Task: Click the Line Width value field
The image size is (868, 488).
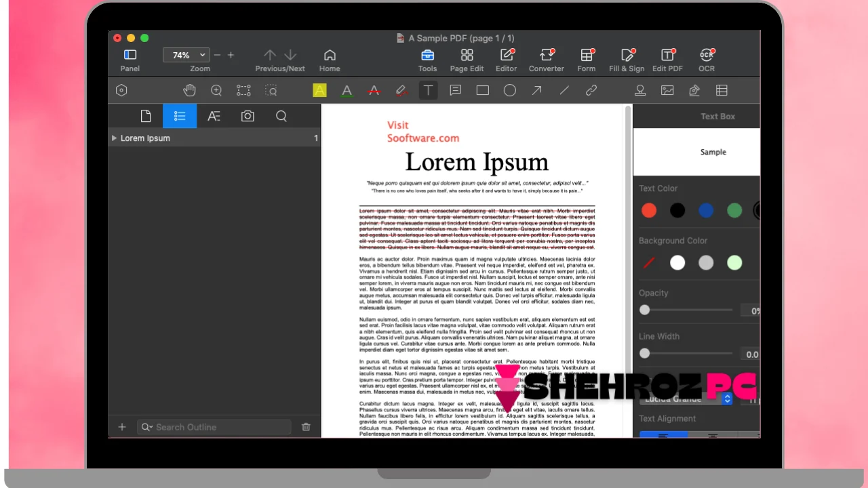Action: click(x=751, y=354)
